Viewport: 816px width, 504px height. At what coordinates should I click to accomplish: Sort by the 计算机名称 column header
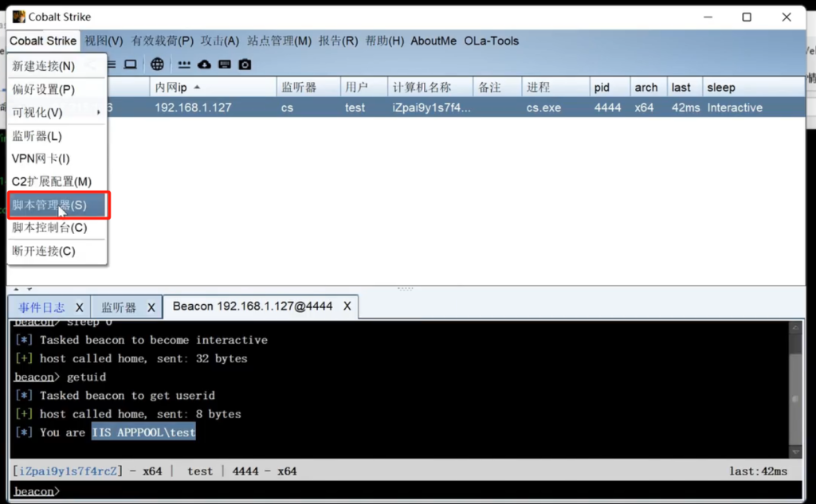[x=430, y=88]
